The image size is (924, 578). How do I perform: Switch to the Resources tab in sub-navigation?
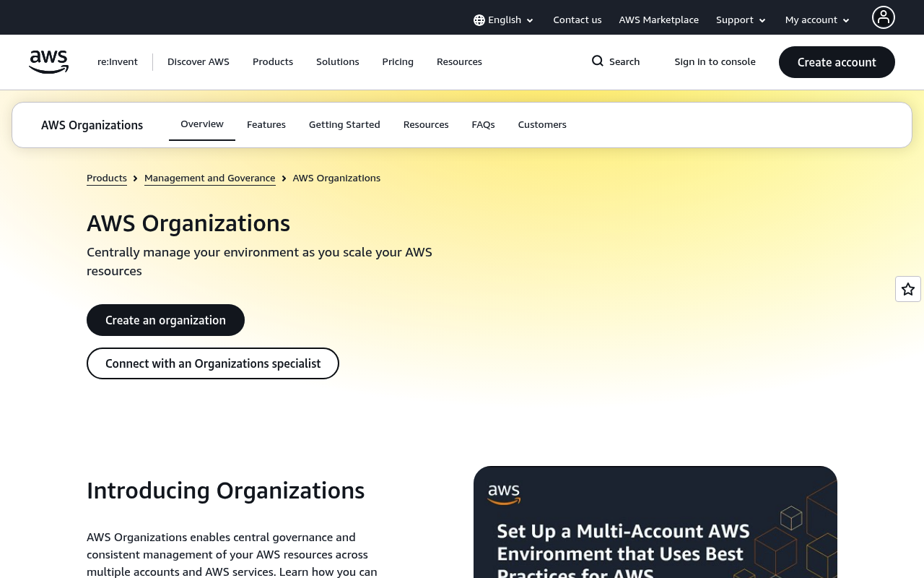(426, 125)
